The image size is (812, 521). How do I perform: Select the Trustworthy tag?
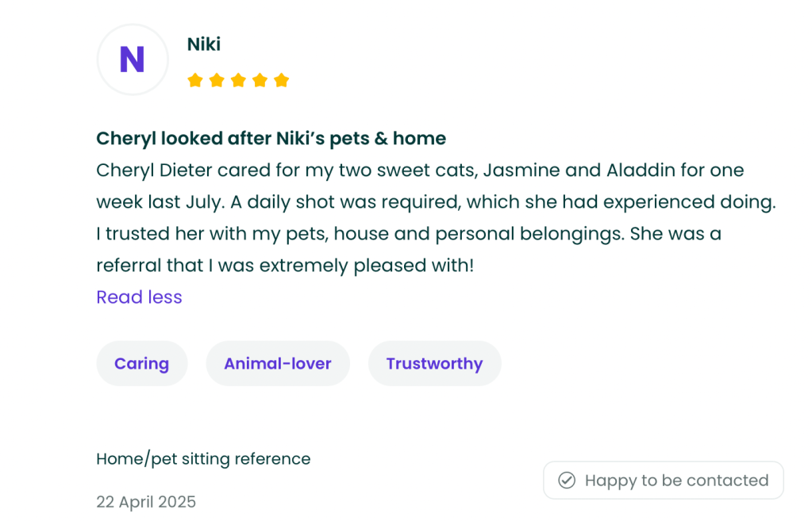point(434,364)
